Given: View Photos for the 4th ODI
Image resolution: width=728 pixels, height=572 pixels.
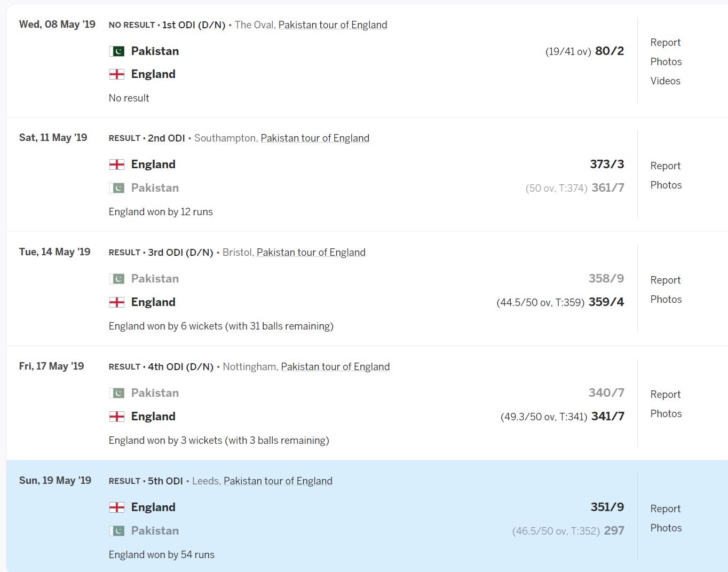Looking at the screenshot, I should [x=666, y=413].
